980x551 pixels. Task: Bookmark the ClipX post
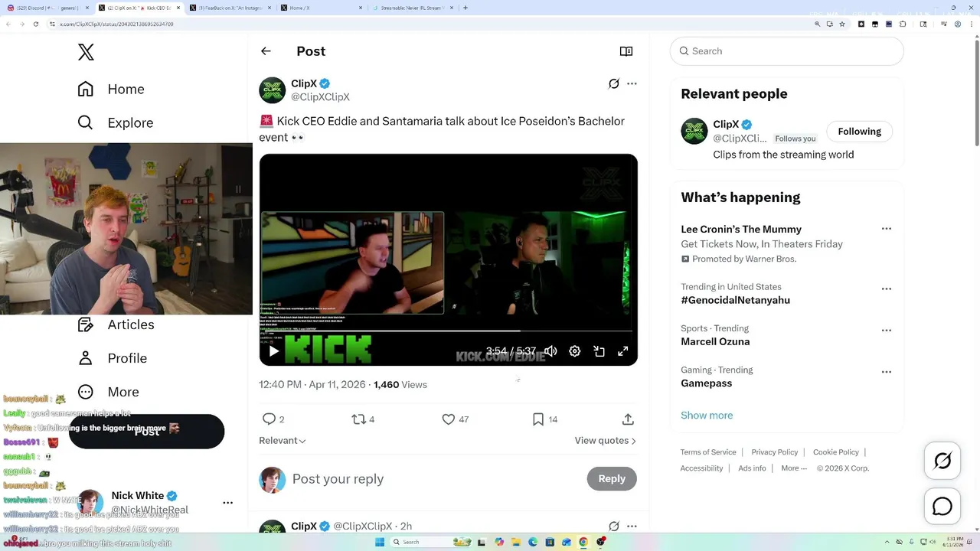(x=538, y=419)
